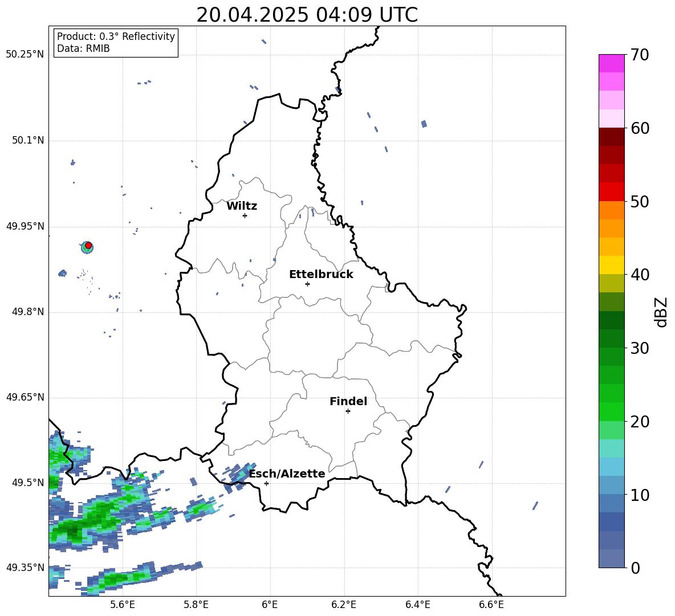The image size is (675, 616).
Task: Click the 49.95°N latitude label
Action: (25, 226)
